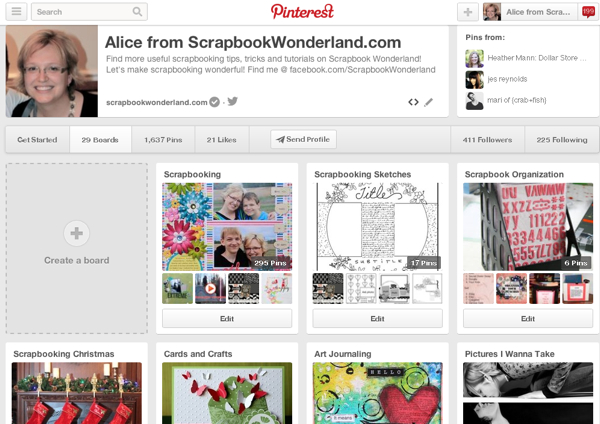Open the Alice from Scra... account menu
The height and width of the screenshot is (424, 600).
(x=531, y=12)
